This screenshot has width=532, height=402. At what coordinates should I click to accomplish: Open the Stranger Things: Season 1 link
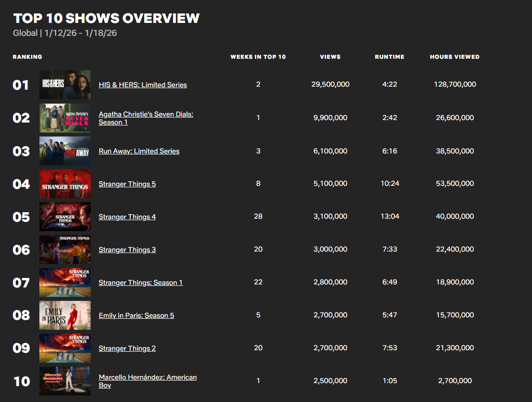tap(141, 282)
